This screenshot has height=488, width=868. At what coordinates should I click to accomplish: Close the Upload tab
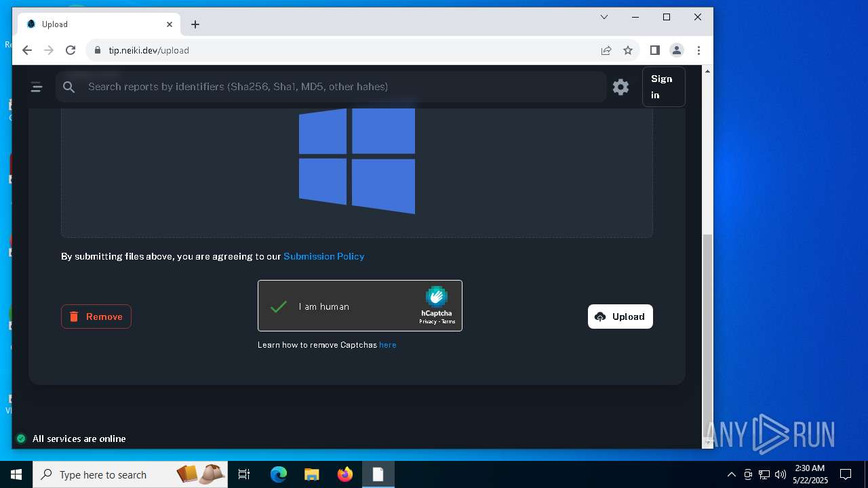click(170, 24)
